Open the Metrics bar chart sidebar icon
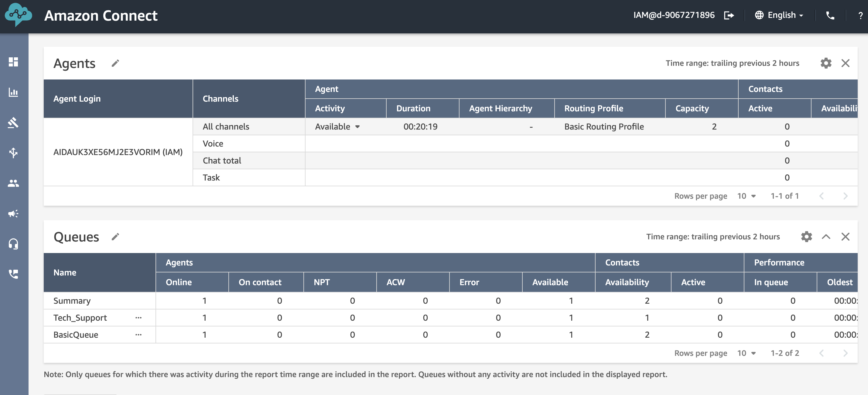The height and width of the screenshot is (395, 868). pos(13,92)
